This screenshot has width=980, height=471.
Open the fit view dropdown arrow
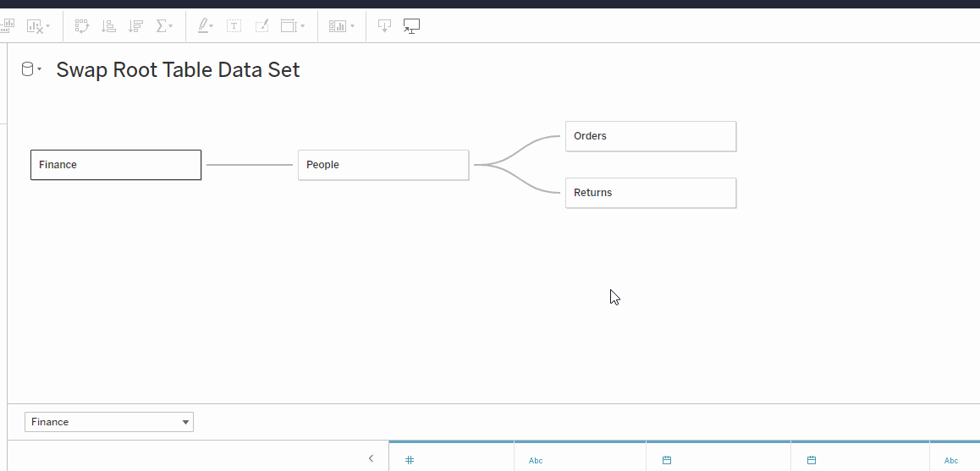[302, 26]
